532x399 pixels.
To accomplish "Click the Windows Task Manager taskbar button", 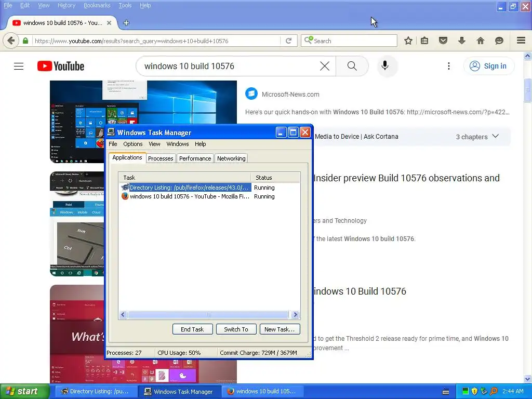I will (179, 391).
